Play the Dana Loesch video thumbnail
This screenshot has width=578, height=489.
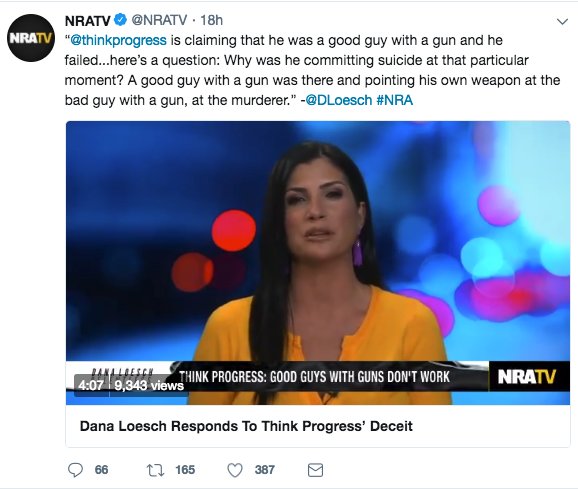pos(318,263)
